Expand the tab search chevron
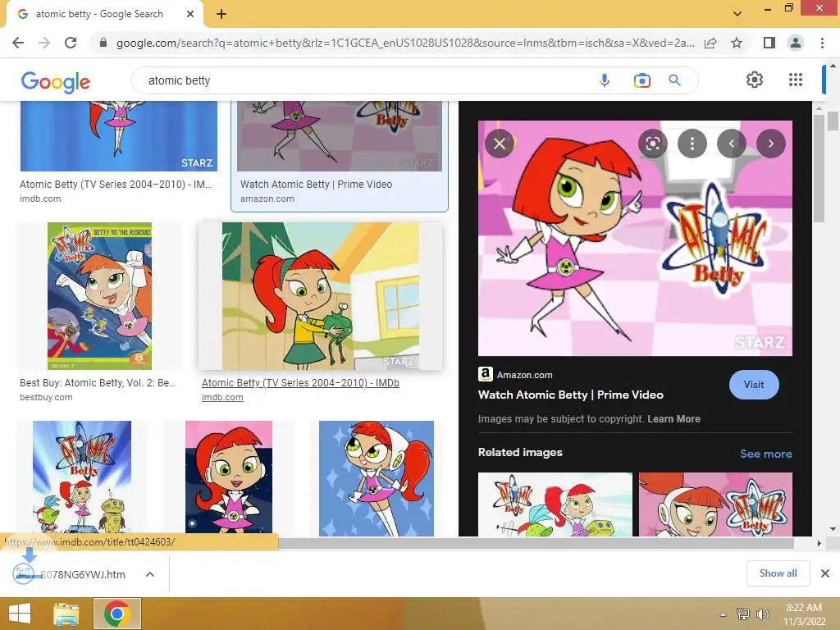The image size is (840, 630). click(737, 14)
